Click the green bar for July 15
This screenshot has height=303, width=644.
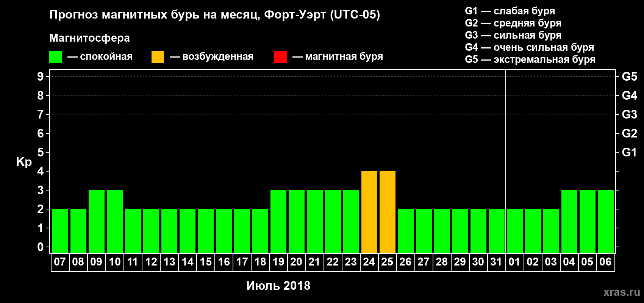[206, 231]
